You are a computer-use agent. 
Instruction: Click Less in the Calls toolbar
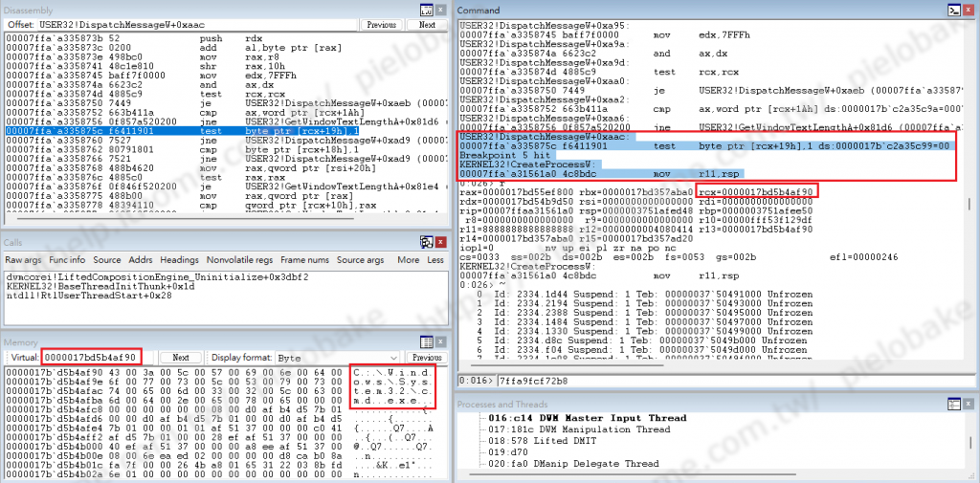(435, 260)
